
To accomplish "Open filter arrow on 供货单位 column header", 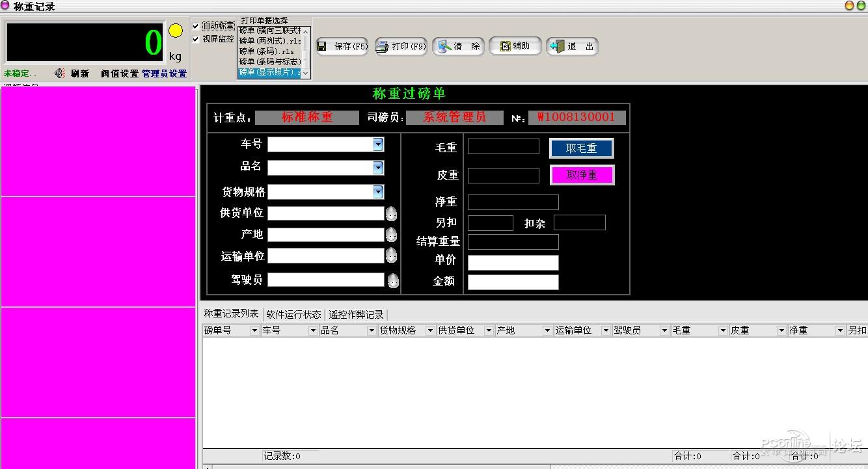I will pos(489,330).
